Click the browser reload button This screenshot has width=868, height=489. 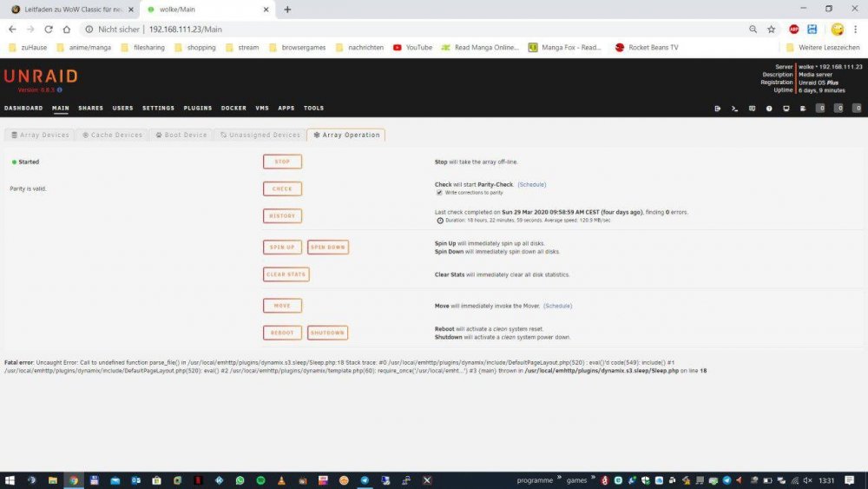click(49, 30)
